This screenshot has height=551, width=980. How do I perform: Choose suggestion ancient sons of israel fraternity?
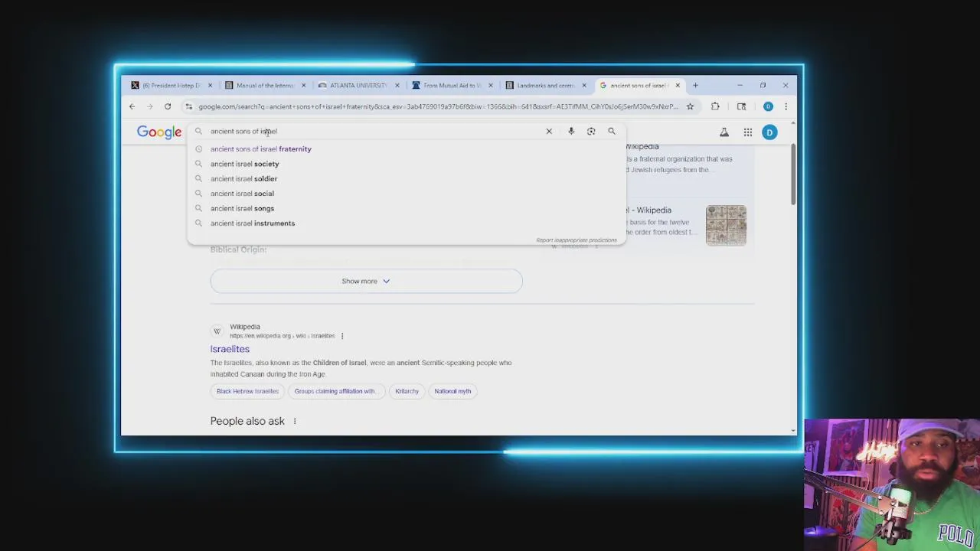point(407,149)
